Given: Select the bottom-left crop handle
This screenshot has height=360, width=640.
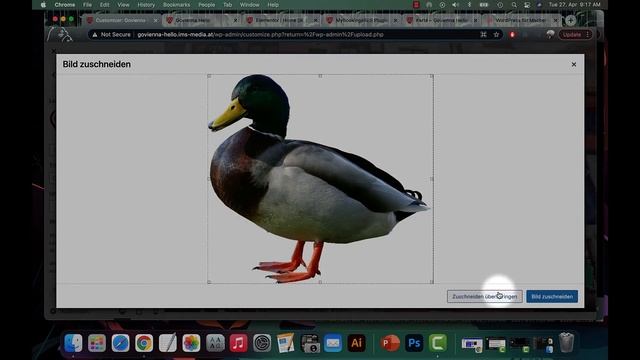Looking at the screenshot, I should (x=209, y=282).
